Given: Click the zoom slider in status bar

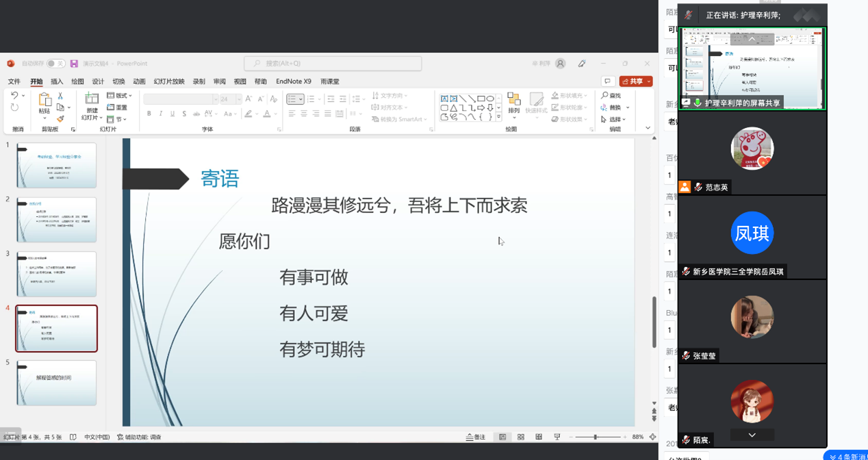Looking at the screenshot, I should coord(595,437).
